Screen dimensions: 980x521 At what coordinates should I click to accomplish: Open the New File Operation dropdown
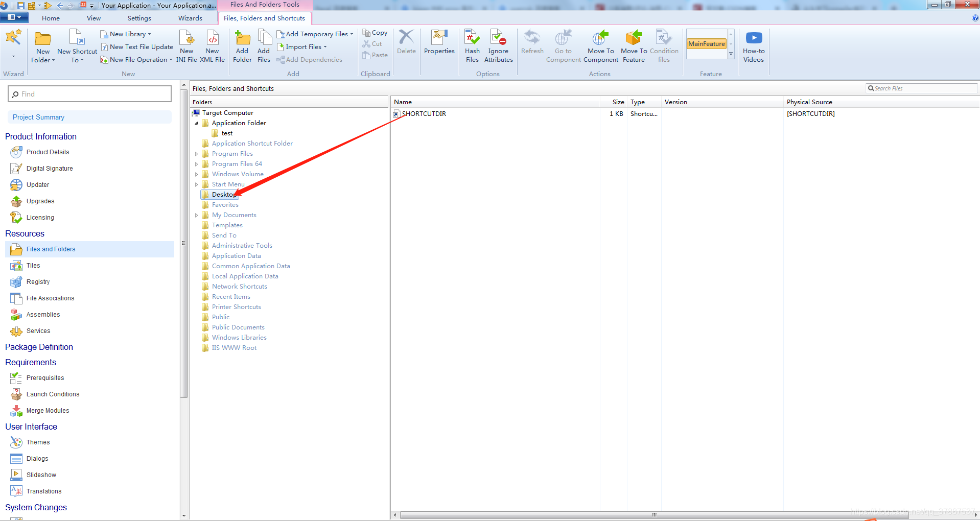[136, 60]
